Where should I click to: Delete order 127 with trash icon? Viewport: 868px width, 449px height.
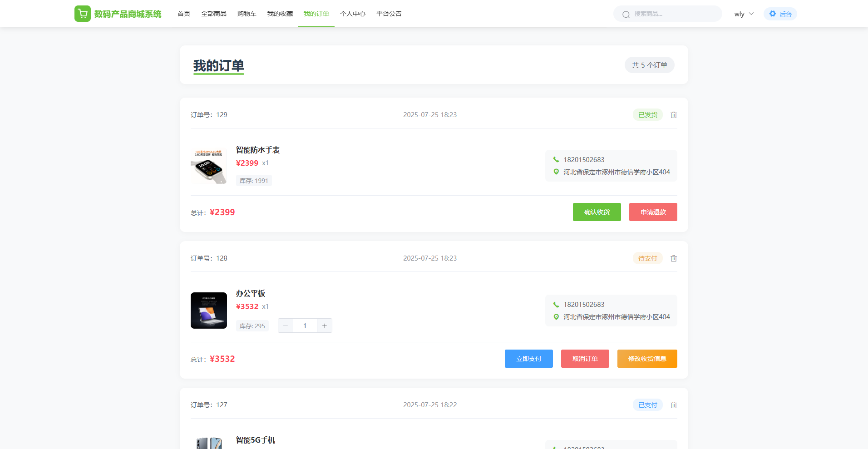coord(674,405)
